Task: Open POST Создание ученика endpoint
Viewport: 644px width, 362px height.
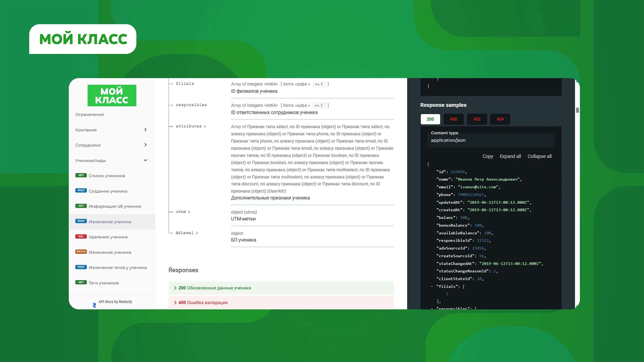Action: pos(108,191)
